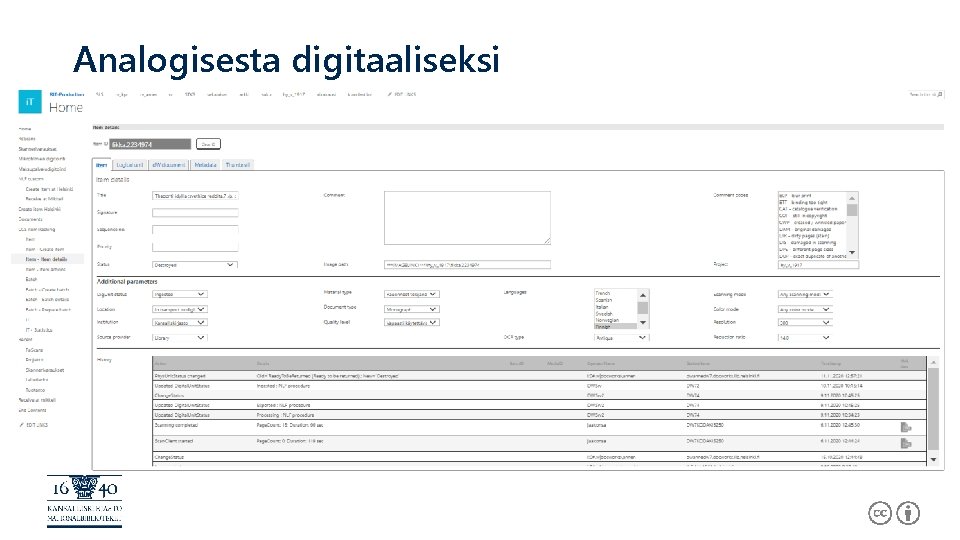Click the National Library 1640 logo

[x=84, y=501]
